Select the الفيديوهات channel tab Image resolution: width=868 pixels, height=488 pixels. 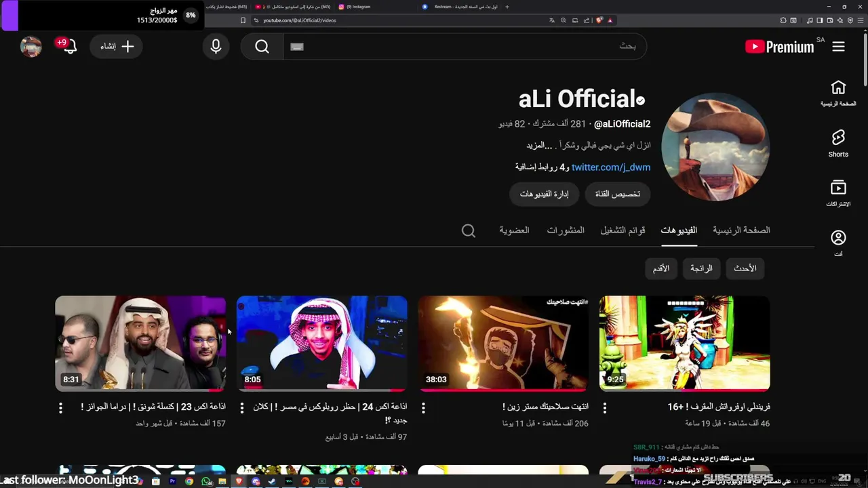[x=679, y=230]
